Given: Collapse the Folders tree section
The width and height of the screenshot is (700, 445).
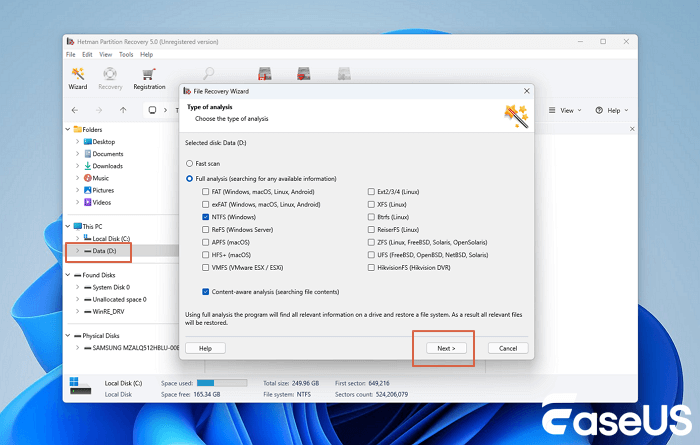Looking at the screenshot, I should (x=68, y=129).
